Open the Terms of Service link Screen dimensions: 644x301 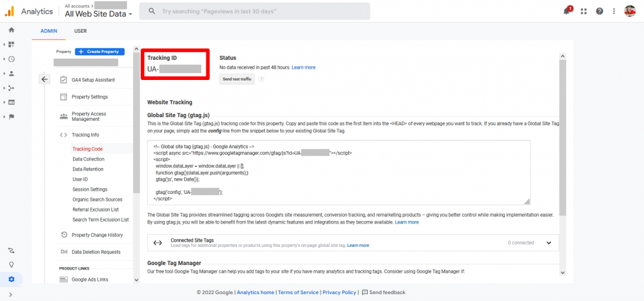point(298,292)
